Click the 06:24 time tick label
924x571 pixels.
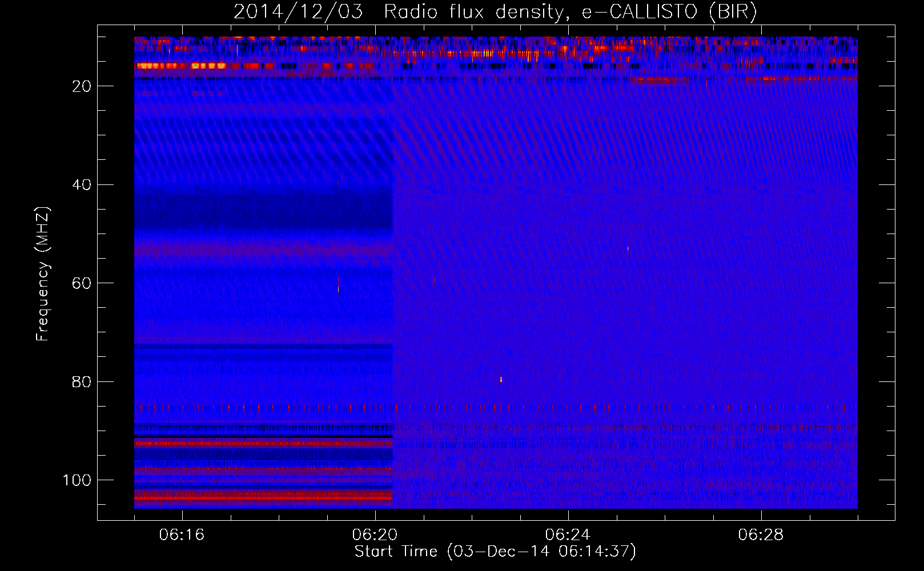click(568, 535)
